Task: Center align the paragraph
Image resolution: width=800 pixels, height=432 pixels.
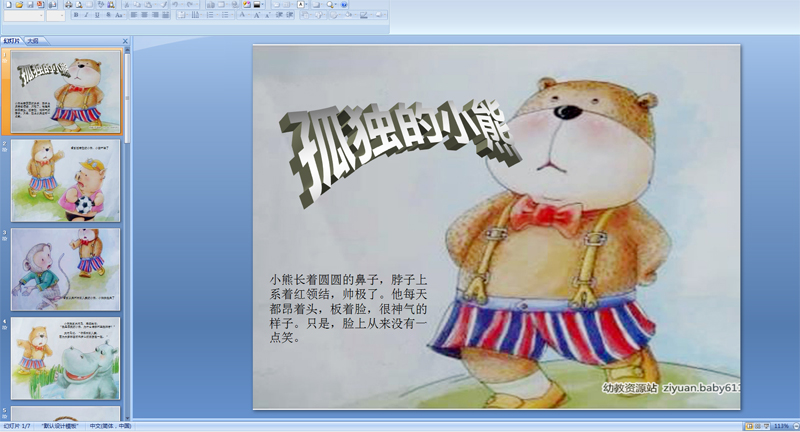Action: (x=144, y=15)
